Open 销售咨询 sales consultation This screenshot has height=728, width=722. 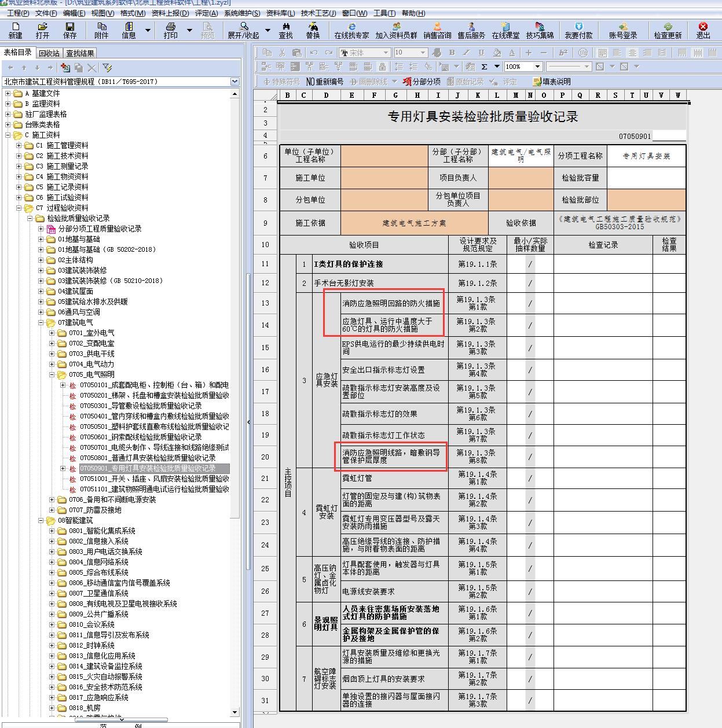[437, 31]
